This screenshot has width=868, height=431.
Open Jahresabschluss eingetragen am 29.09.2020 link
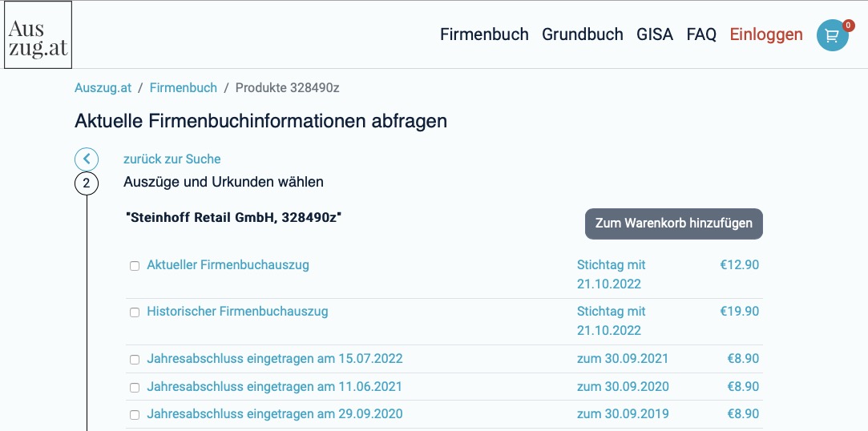tap(275, 414)
